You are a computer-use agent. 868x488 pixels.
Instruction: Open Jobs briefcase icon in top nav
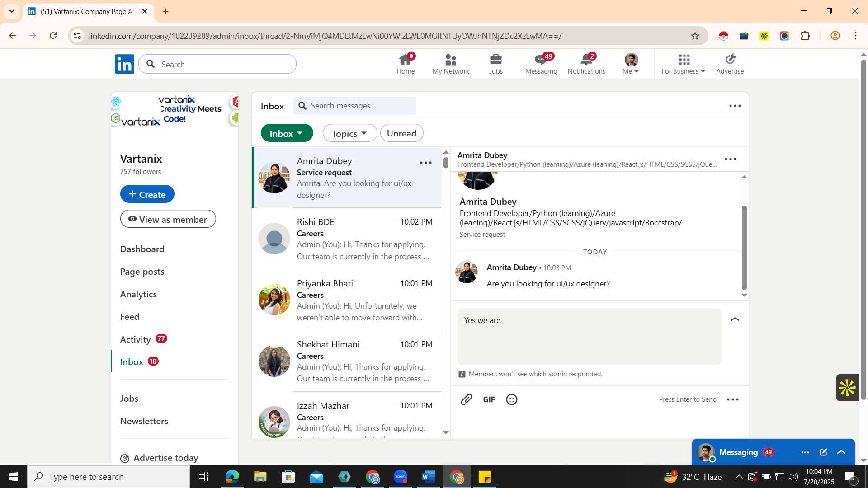tap(496, 64)
